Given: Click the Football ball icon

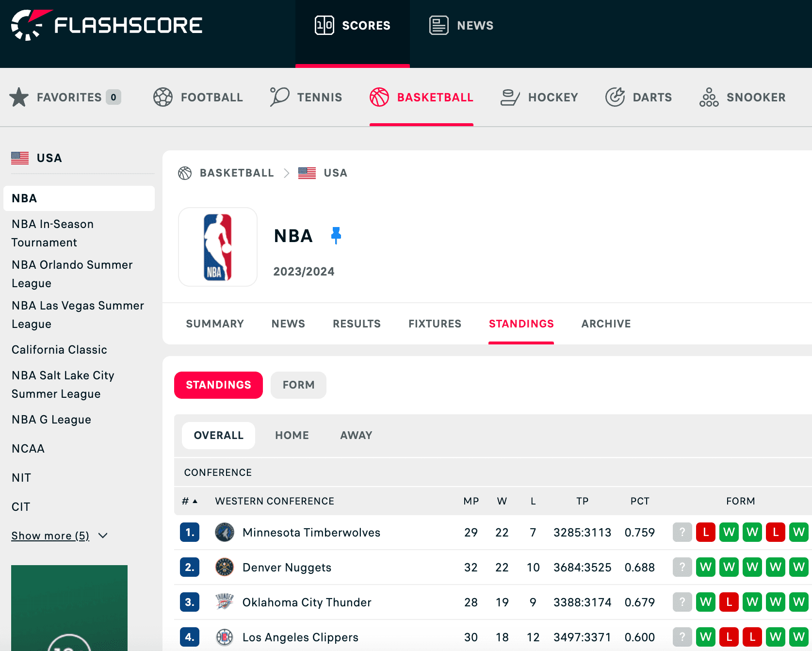Looking at the screenshot, I should (x=163, y=97).
